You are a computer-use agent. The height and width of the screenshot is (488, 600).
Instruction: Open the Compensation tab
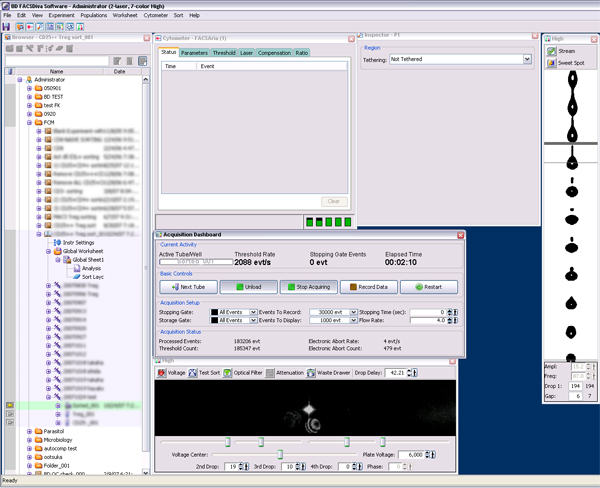(274, 52)
